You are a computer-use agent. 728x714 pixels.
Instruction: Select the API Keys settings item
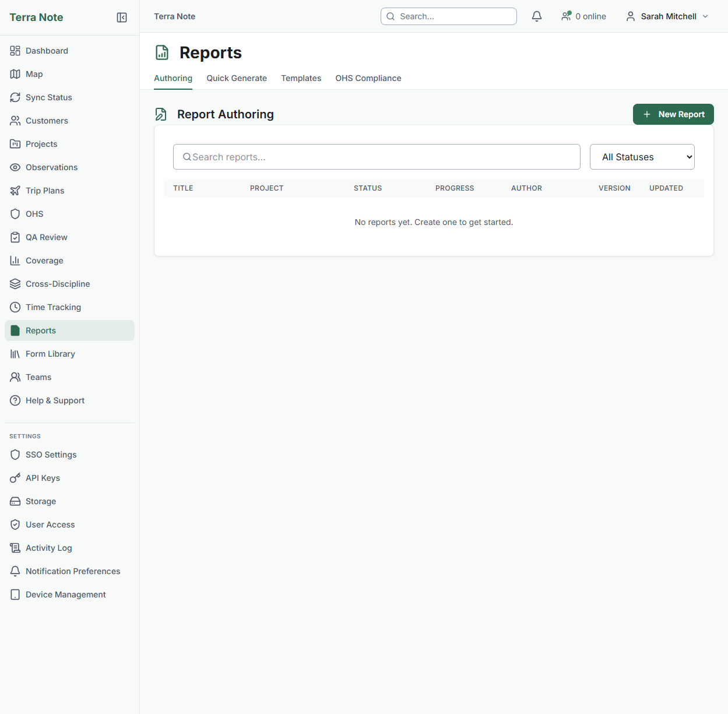click(x=43, y=478)
